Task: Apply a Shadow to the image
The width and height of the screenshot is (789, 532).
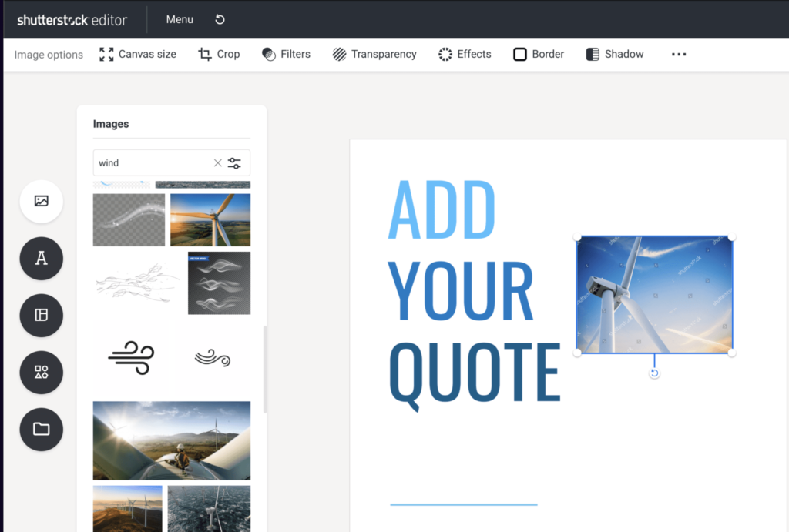Action: click(x=614, y=54)
